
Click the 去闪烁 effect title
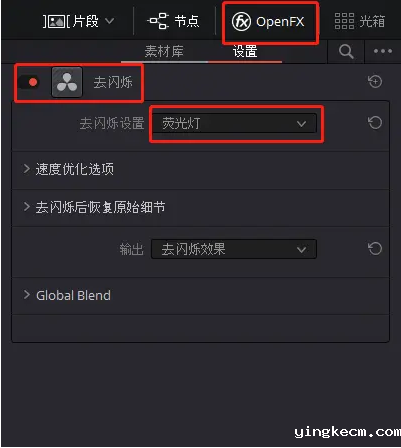(x=113, y=82)
